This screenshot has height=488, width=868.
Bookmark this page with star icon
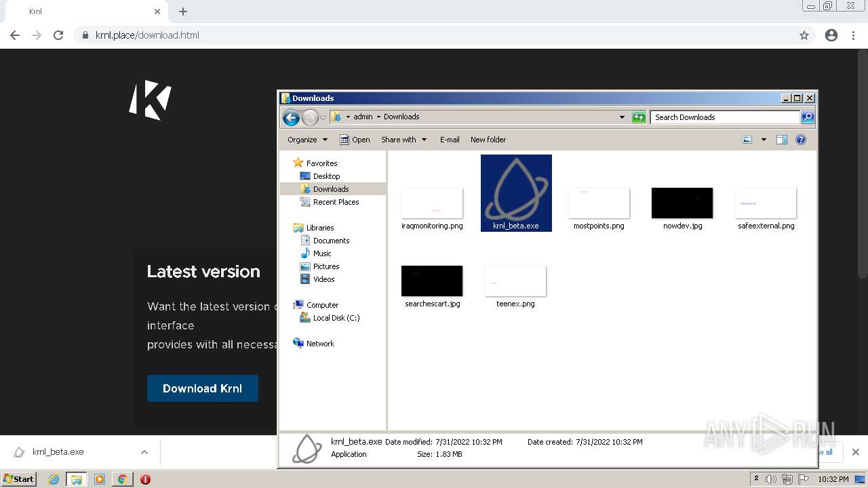click(x=804, y=35)
